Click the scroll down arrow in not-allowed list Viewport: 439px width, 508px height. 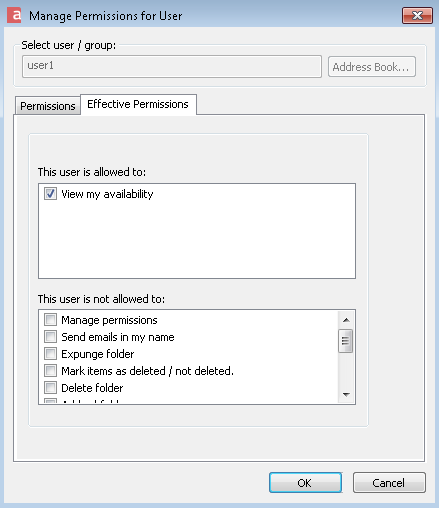tap(346, 395)
